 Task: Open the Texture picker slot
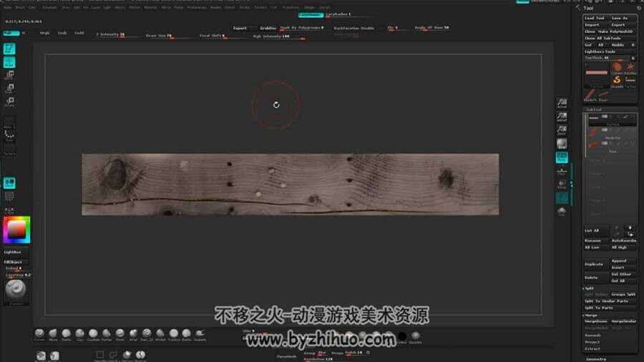click(x=9, y=149)
